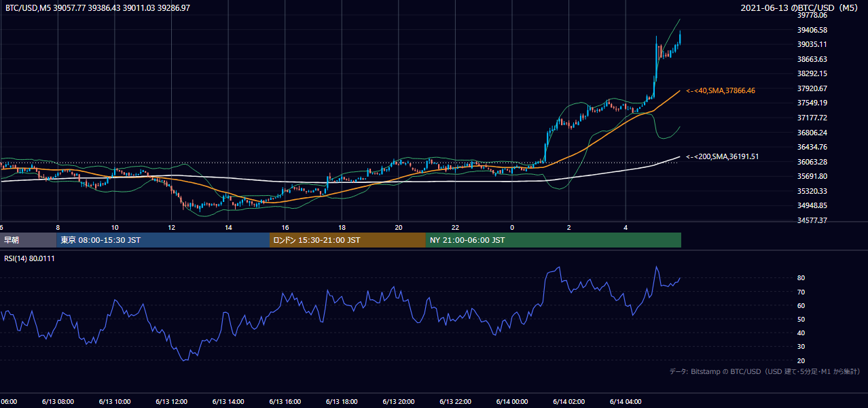Select the 東京 08:00-15:30 JST session bar
This screenshot has width=868, height=408.
point(163,240)
